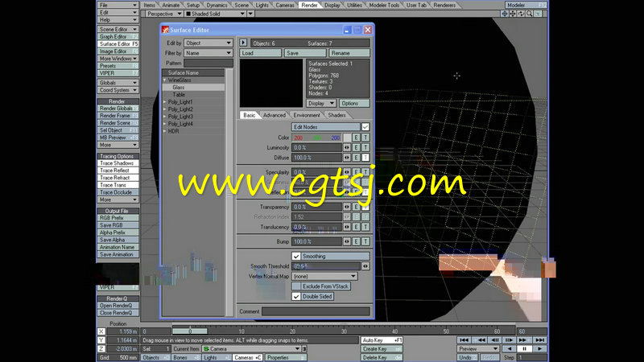Click the collapse-panel arrow beside Objects: 6
Viewport: 644px width, 362px height.
pyautogui.click(x=243, y=43)
